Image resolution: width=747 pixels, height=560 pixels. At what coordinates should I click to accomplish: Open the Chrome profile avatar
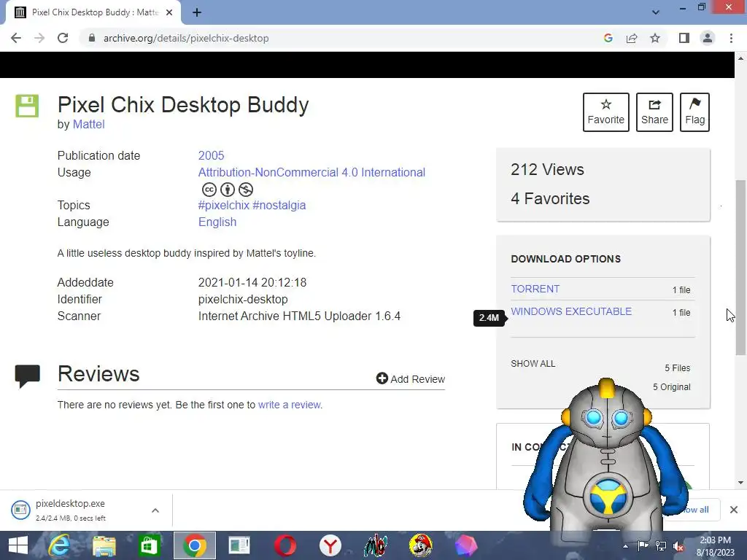click(708, 38)
